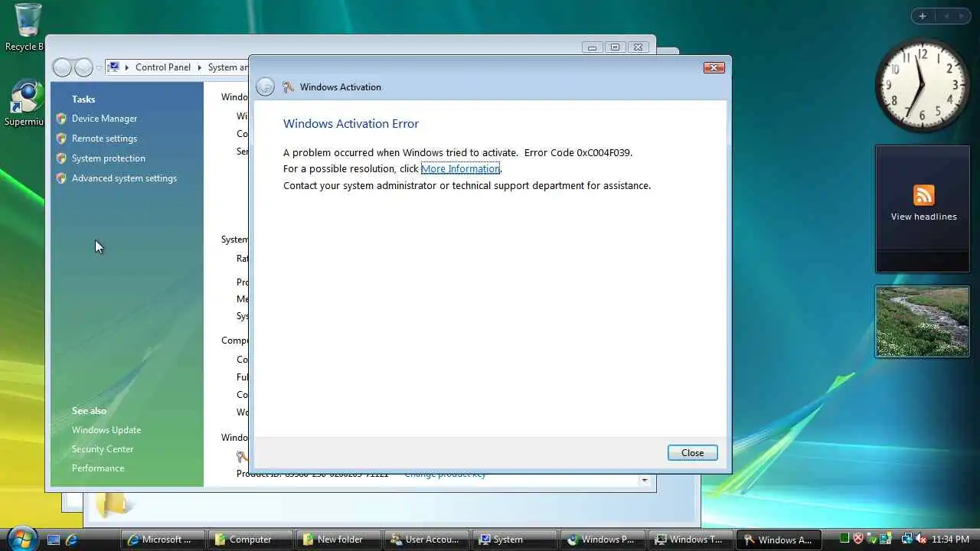Screen dimensions: 980x551
Task: Click the shield icon beside Device Manager
Action: [x=61, y=119]
